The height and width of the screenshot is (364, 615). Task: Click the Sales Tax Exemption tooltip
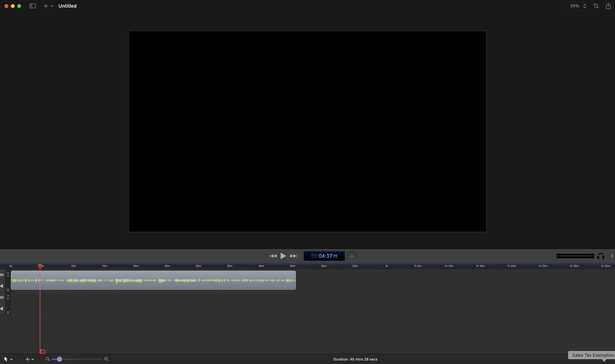[592, 355]
